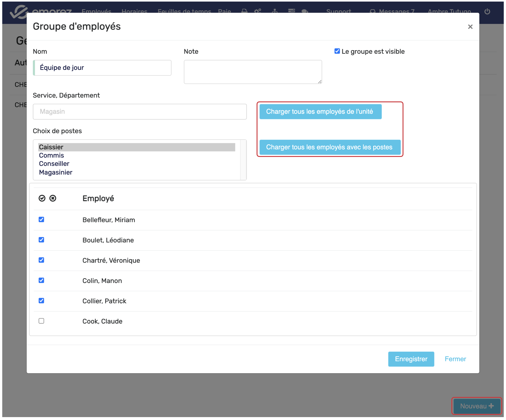Click the server list icon in navbar
The image size is (506, 420).
click(292, 11)
